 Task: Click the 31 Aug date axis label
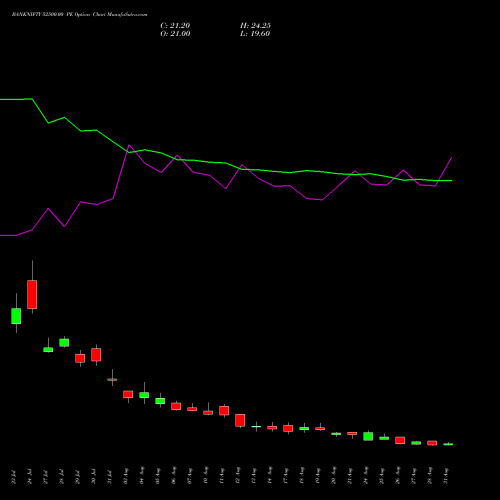pos(446,476)
